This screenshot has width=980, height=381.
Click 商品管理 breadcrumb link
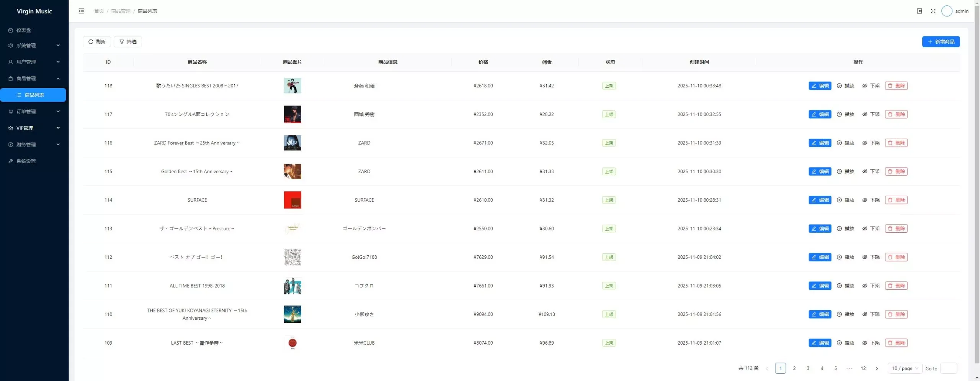coord(121,11)
